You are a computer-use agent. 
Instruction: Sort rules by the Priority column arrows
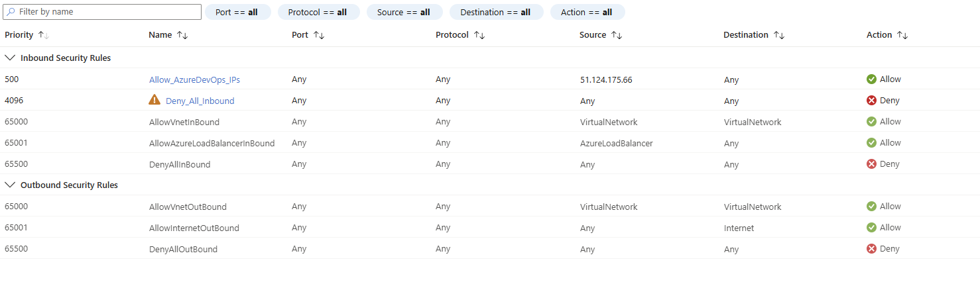[x=44, y=35]
